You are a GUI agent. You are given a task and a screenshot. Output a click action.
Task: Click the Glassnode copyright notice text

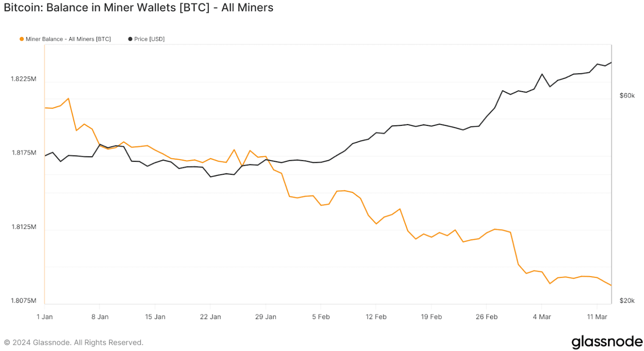[74, 342]
